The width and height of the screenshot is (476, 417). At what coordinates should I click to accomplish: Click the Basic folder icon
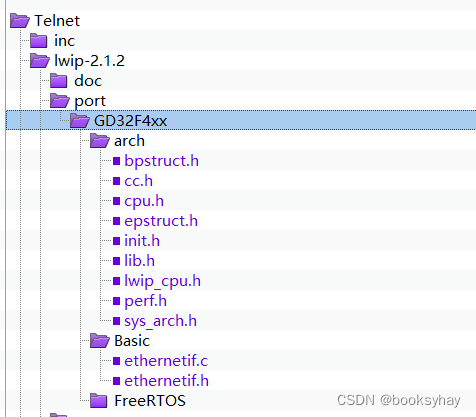(100, 341)
